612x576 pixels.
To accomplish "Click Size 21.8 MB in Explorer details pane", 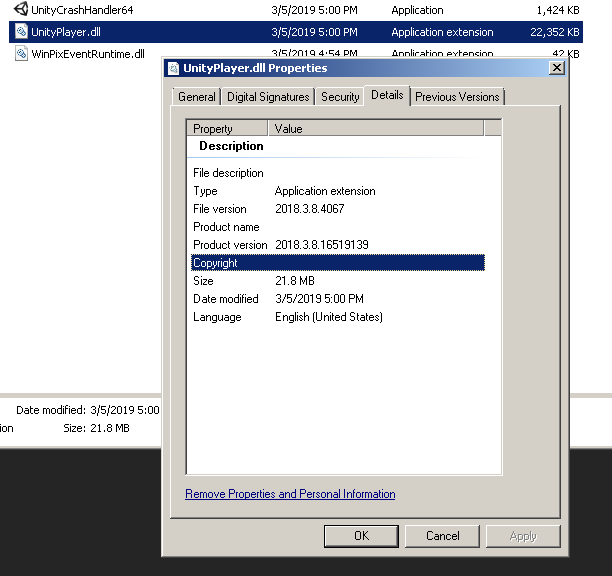I will [x=96, y=428].
